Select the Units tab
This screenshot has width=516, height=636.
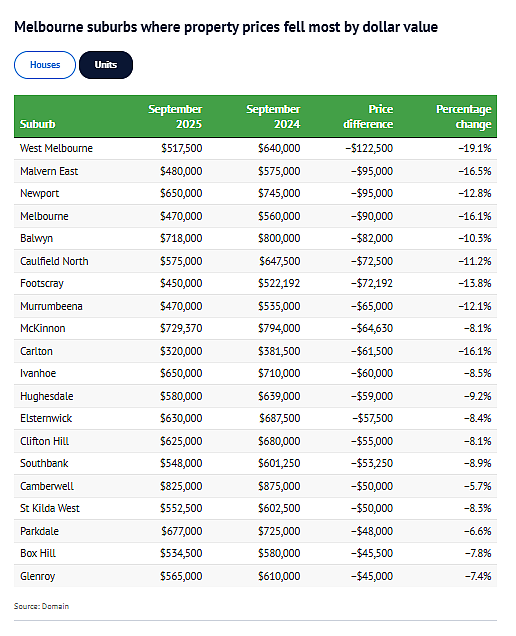106,65
